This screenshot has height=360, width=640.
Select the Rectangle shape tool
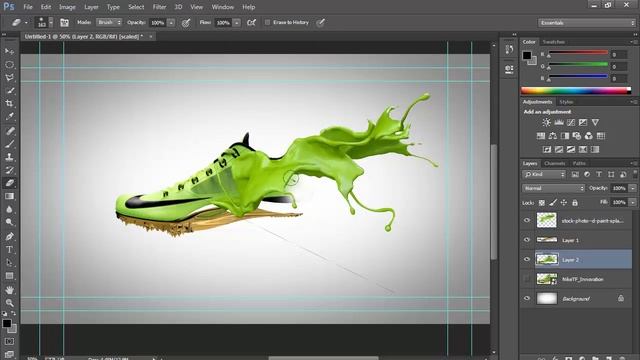point(9,276)
